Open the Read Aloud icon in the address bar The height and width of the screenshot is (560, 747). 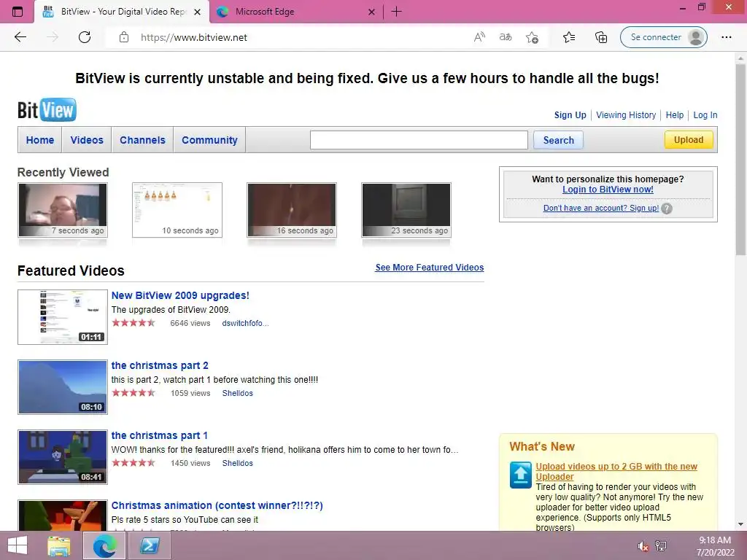(479, 37)
